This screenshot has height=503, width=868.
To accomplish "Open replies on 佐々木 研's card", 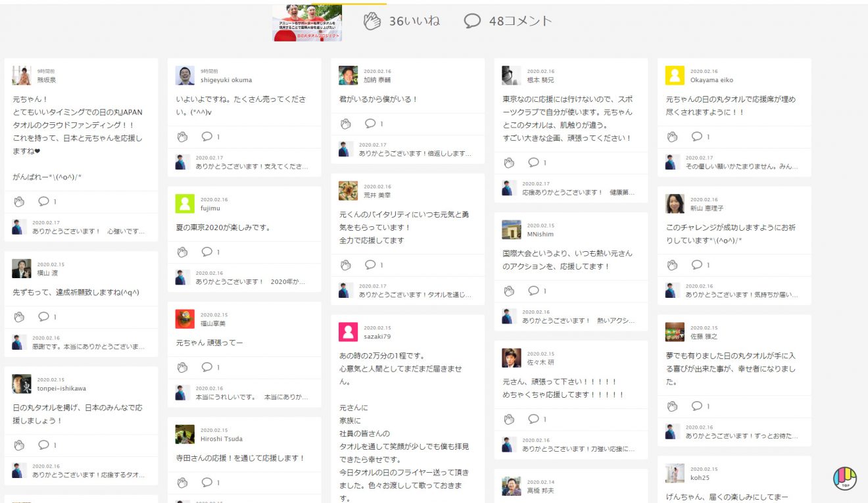I will (x=533, y=418).
